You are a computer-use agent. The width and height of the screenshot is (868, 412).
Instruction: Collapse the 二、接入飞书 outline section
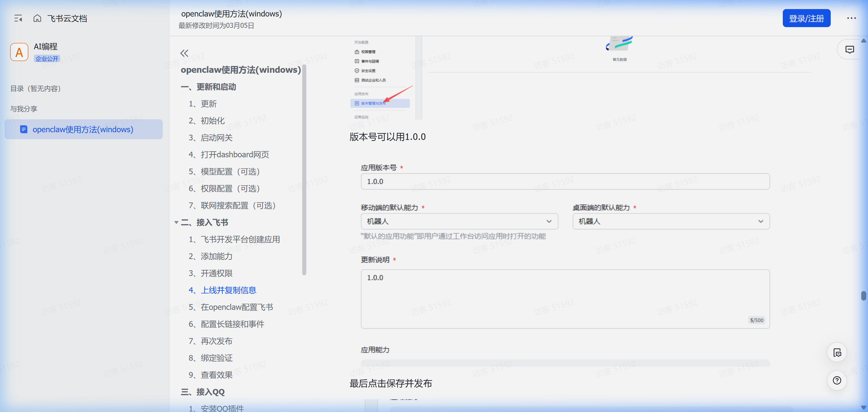[176, 222]
